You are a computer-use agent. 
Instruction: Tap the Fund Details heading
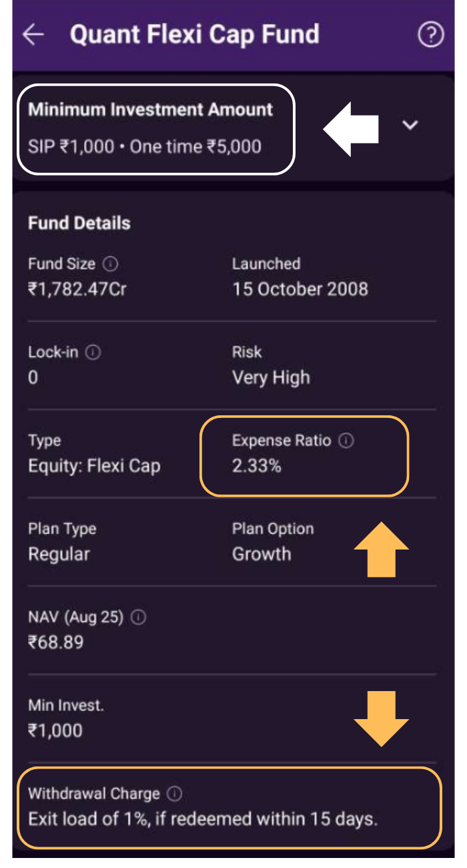pos(79,223)
